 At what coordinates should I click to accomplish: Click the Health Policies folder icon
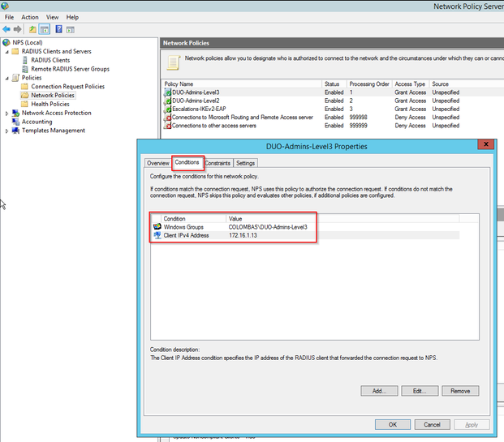pyautogui.click(x=24, y=104)
